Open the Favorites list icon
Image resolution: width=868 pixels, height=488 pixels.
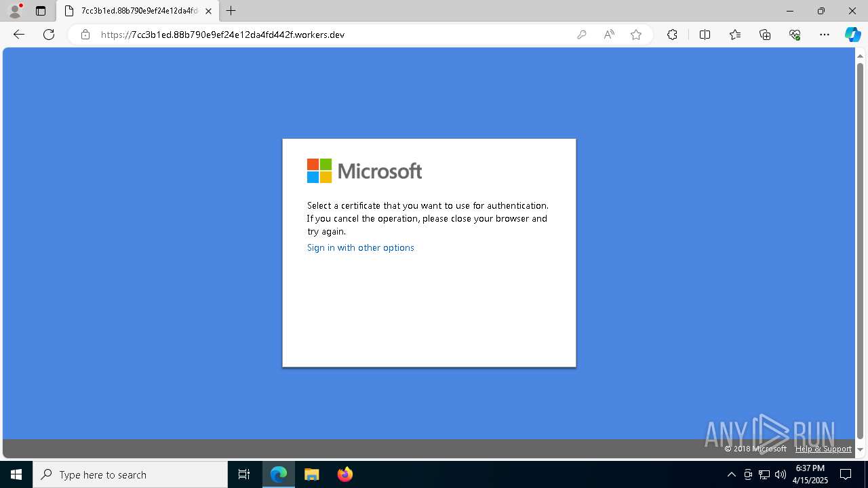click(735, 35)
